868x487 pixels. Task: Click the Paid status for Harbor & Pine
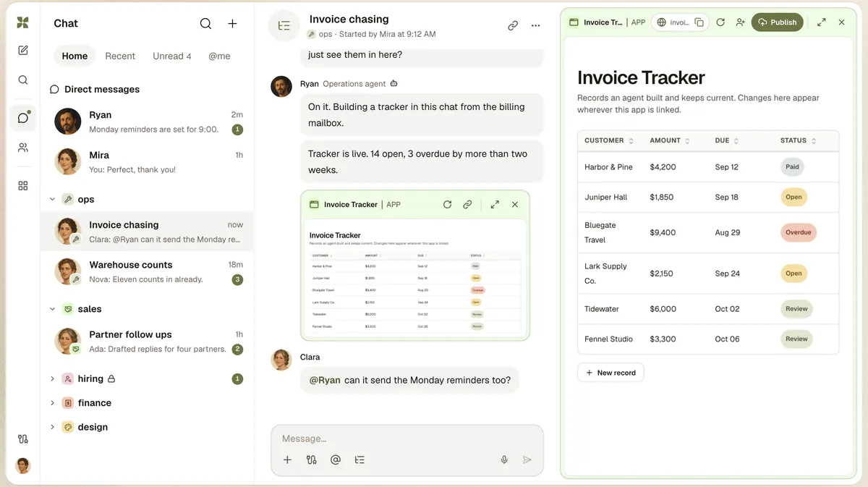pyautogui.click(x=793, y=167)
